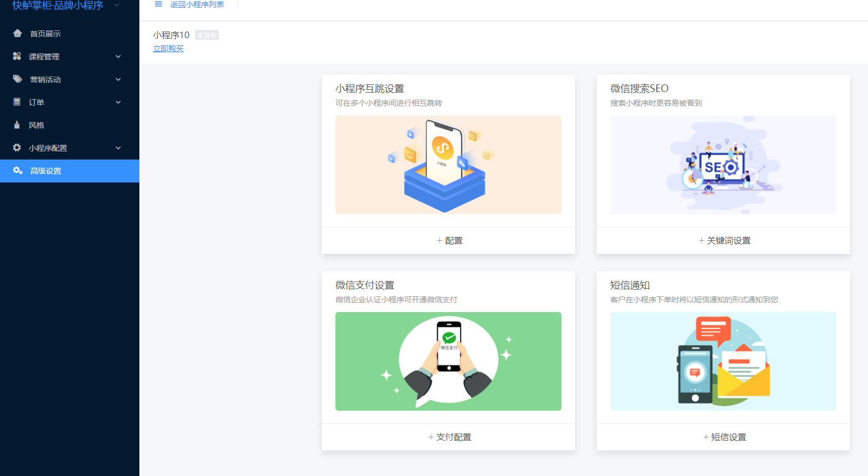Viewport: 868px width, 476px height.
Task: Select the 高级设置 menu item
Action: [46, 171]
